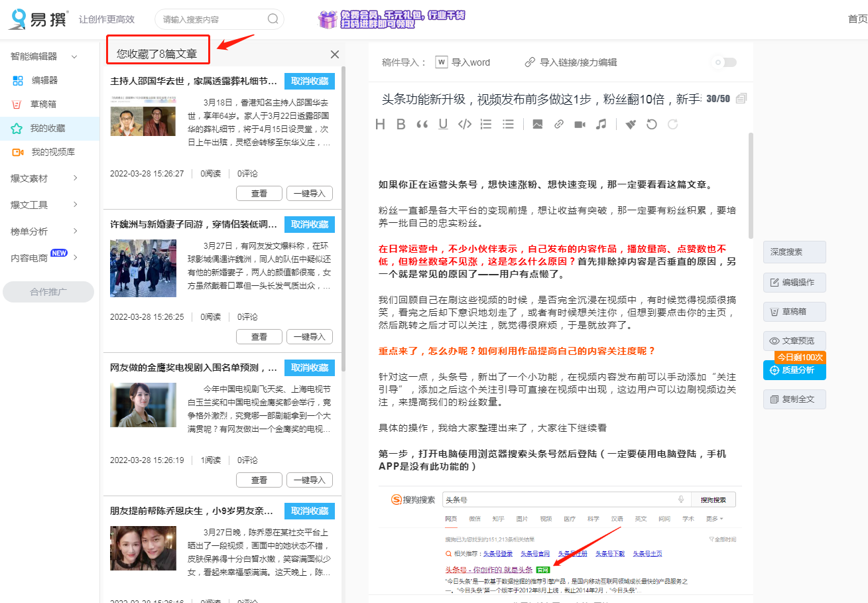Insert a hyperlink in the editor

coord(559,124)
